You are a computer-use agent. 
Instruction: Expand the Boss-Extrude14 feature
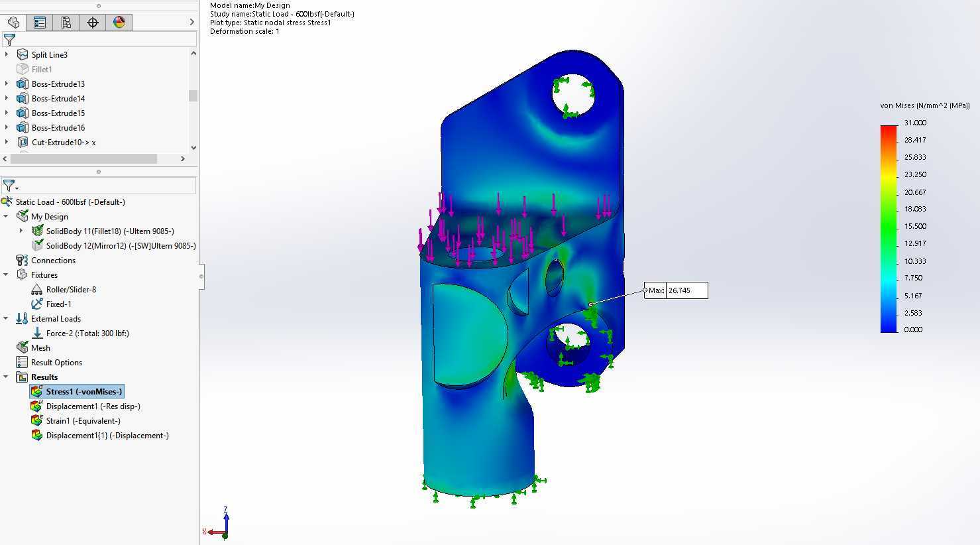pos(7,98)
